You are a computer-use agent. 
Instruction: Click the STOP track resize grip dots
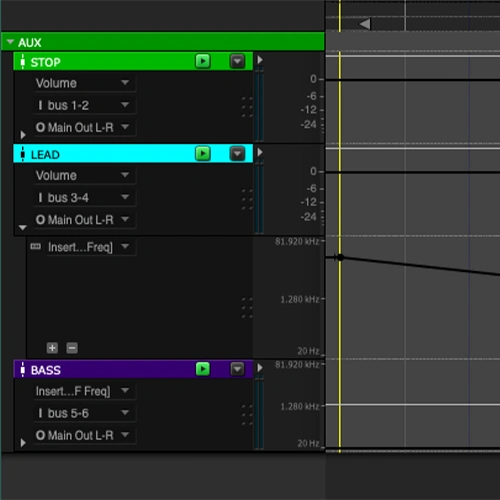pos(247,107)
